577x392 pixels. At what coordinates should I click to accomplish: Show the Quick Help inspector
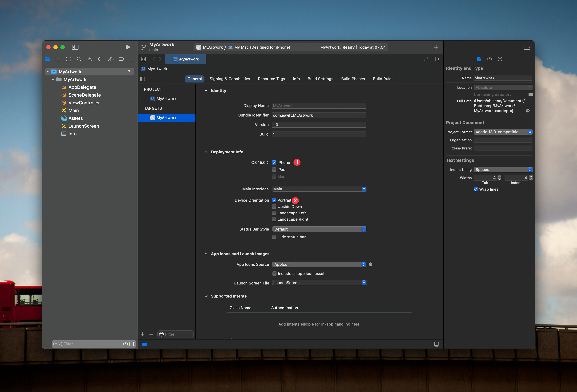(x=500, y=59)
